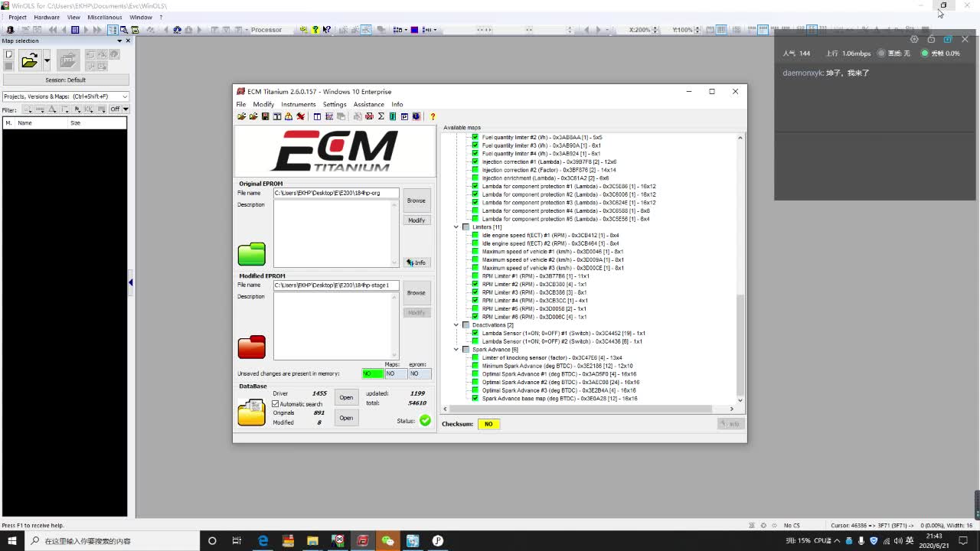Click the floppy disk save icon in ECM toolbar
This screenshot has width=980, height=551.
point(265,116)
